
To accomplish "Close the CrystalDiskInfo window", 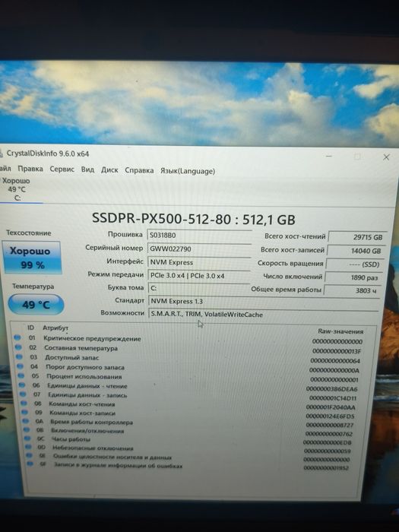I will point(386,157).
